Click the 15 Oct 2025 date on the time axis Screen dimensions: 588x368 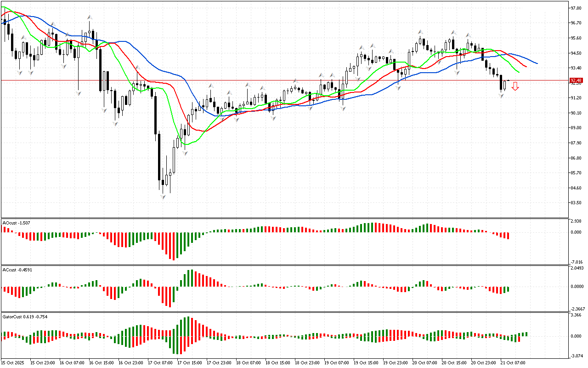(13, 363)
